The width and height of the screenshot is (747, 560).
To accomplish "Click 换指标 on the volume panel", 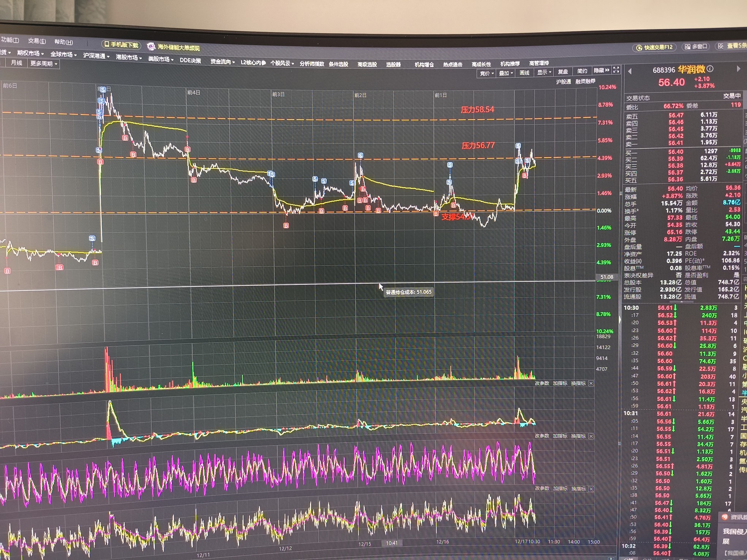I will coord(578,383).
